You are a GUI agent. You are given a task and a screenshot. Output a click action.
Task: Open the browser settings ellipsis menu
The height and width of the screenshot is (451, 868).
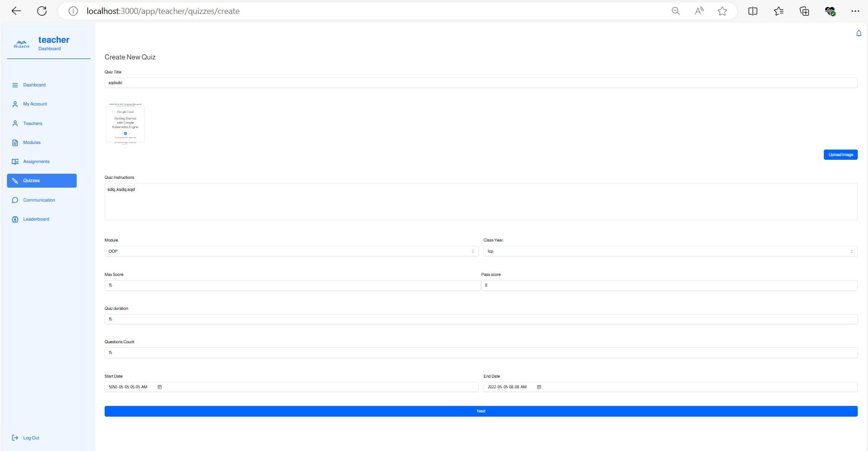point(855,11)
